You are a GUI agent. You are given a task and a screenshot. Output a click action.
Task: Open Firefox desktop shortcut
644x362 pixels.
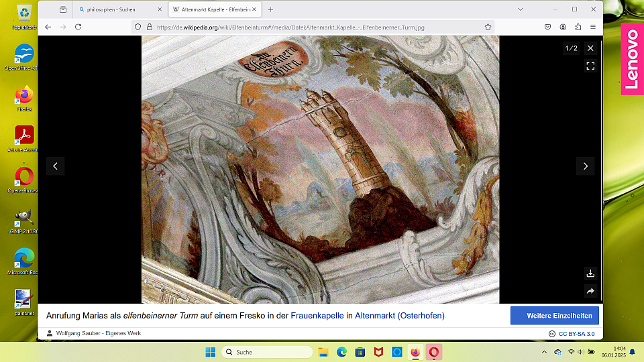click(x=24, y=99)
